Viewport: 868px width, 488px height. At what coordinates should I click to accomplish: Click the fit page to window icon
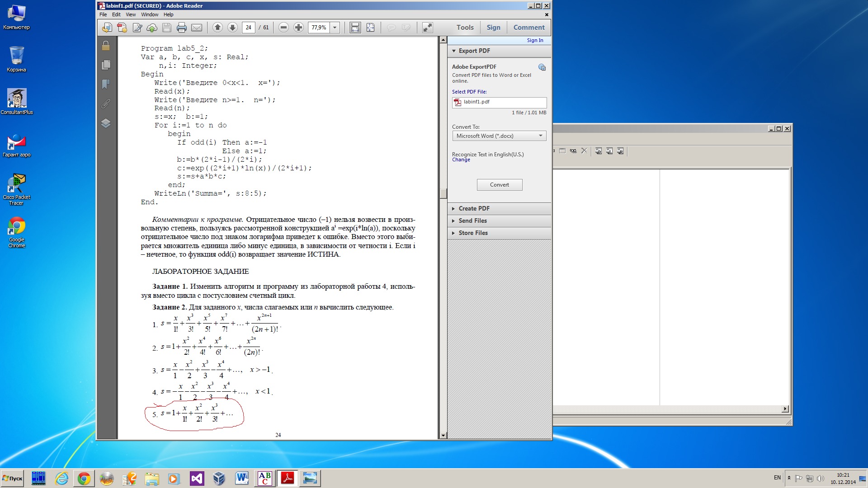pyautogui.click(x=370, y=27)
